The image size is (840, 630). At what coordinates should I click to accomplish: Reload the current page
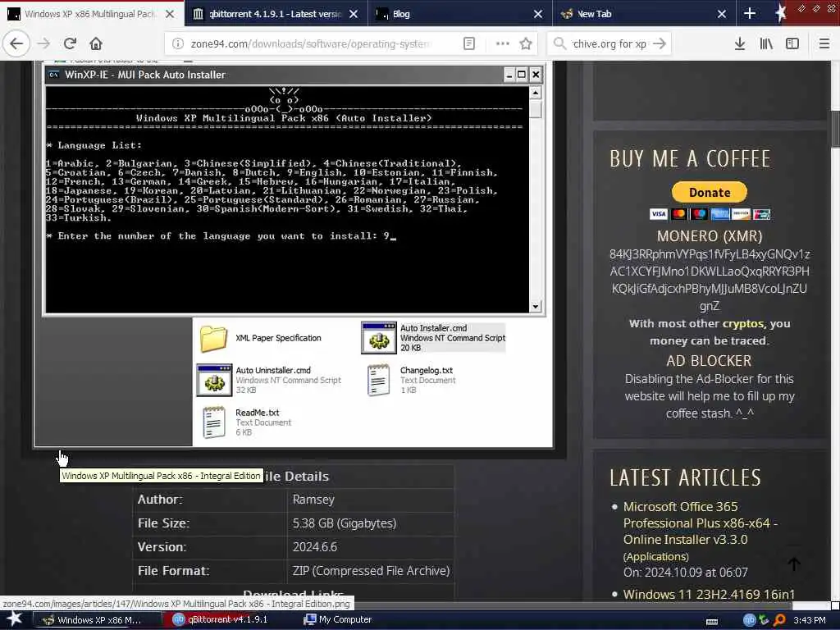pos(71,43)
